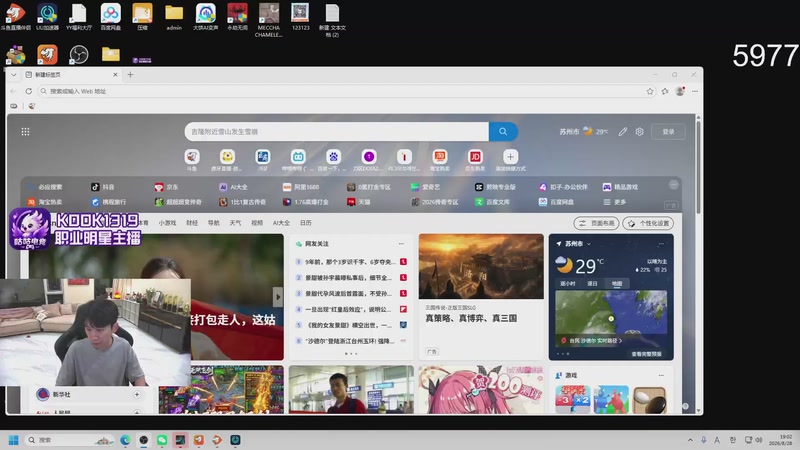
Task: Click the pencil edit icon near weather
Action: 622,132
